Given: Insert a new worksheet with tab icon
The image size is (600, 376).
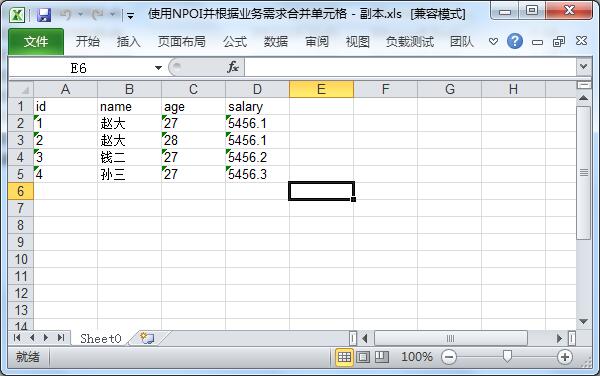Looking at the screenshot, I should (x=147, y=338).
